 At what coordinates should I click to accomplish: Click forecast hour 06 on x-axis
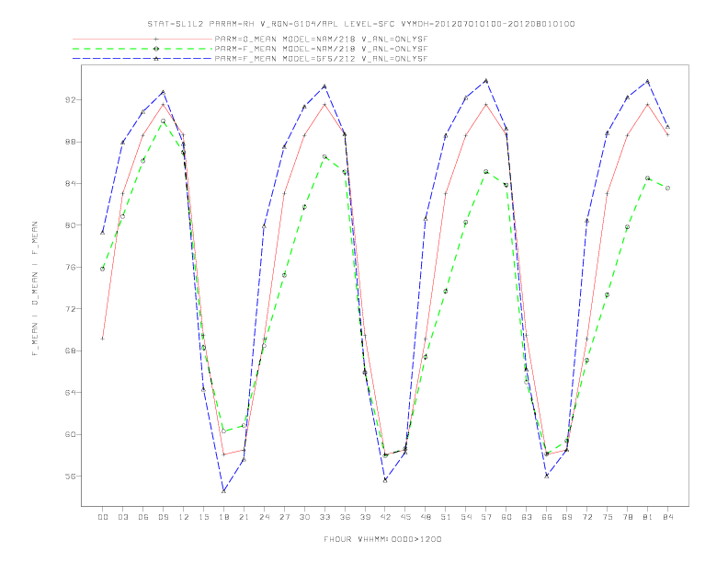[143, 517]
